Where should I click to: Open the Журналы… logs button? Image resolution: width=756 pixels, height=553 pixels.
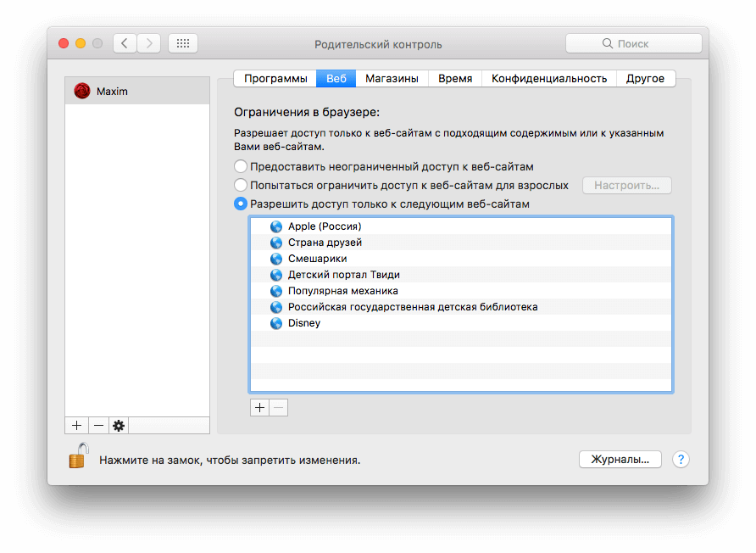tap(620, 460)
